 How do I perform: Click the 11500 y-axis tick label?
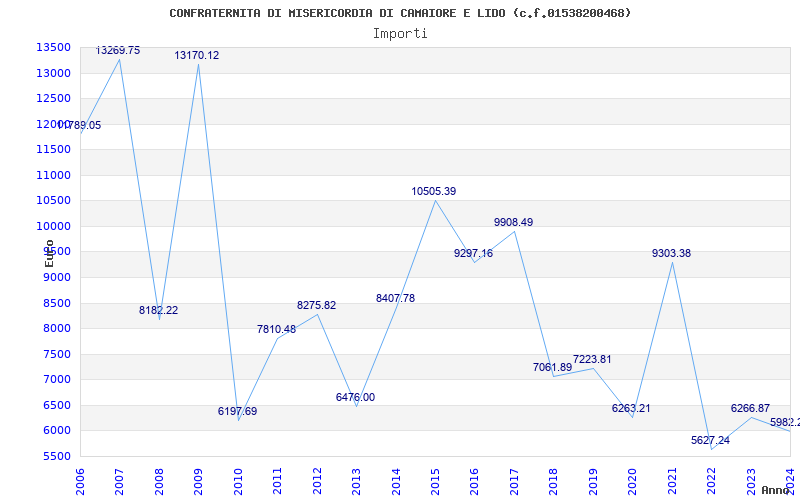(x=53, y=149)
